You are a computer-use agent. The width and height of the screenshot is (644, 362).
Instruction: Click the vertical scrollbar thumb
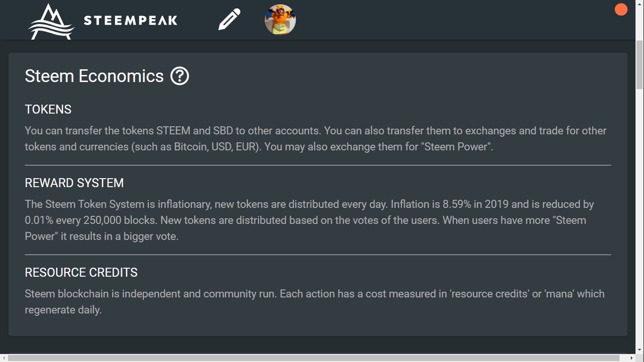coord(640,65)
